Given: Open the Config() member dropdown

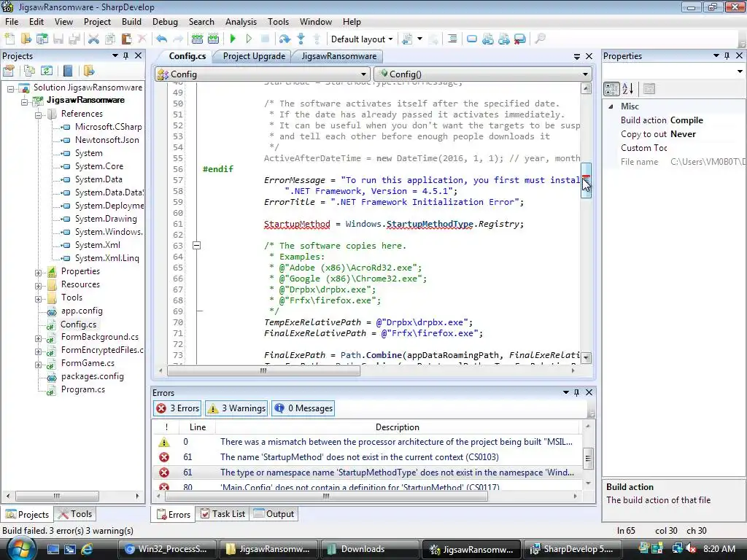Looking at the screenshot, I should click(483, 74).
